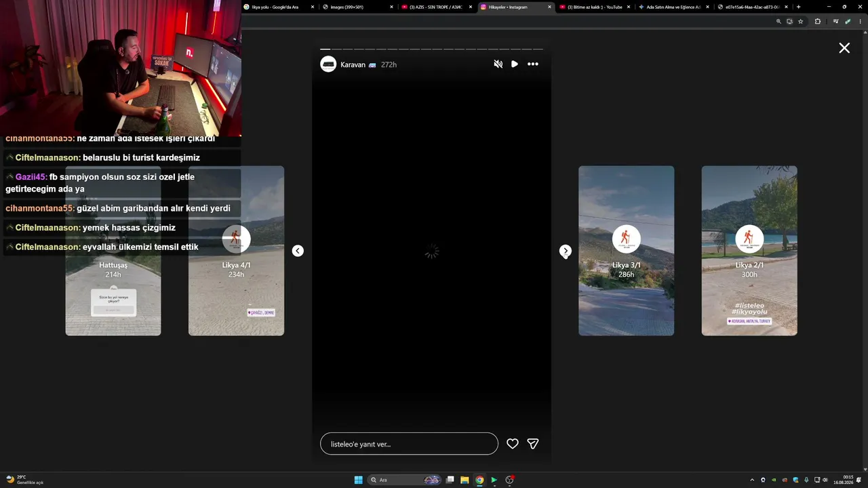Advance to the next story
868x488 pixels.
pyautogui.click(x=566, y=251)
